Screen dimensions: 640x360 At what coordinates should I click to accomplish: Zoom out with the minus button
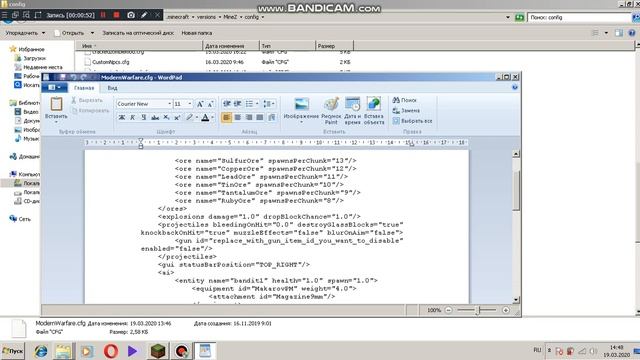pyautogui.click(x=448, y=310)
